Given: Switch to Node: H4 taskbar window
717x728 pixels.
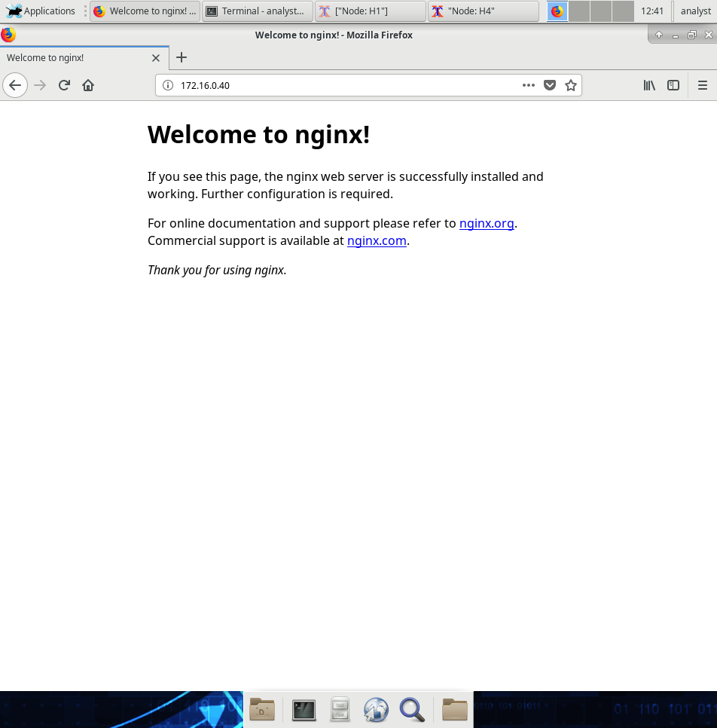Looking at the screenshot, I should 483,11.
